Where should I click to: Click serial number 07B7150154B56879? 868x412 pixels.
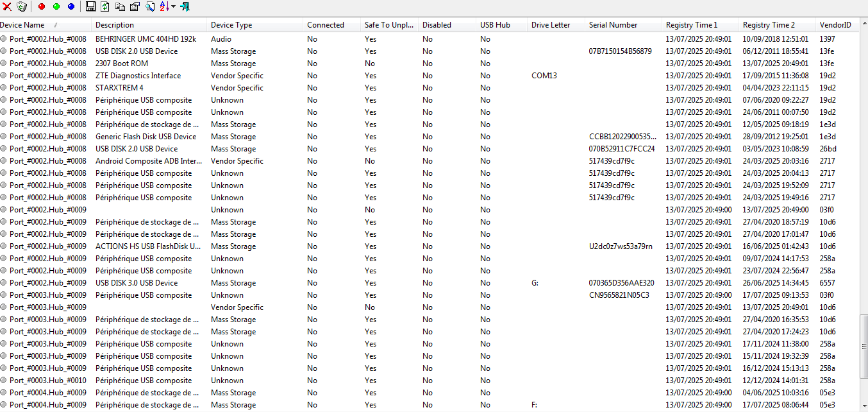(x=621, y=51)
